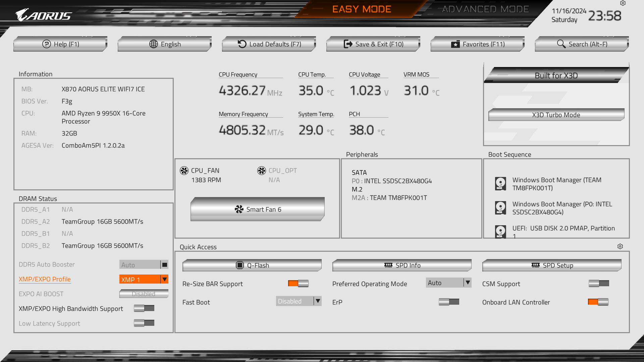This screenshot has width=644, height=362.
Task: Toggle XMP/EXPO High Bandwidth Support
Action: [x=144, y=308]
